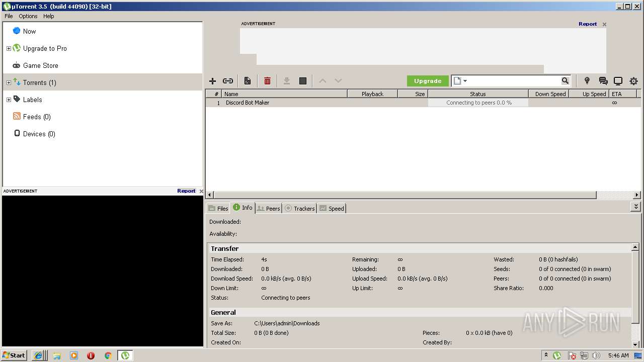This screenshot has width=644, height=362.
Task: Click Add Torrent from URL link icon
Action: tap(228, 81)
